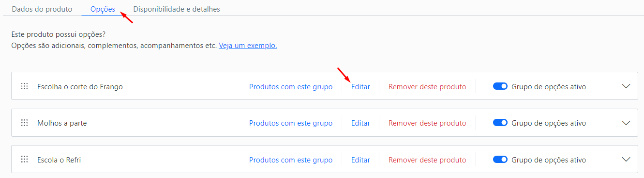Viewport: 644px width, 178px height.
Task: View products with the Escola o Refri group
Action: (291, 160)
